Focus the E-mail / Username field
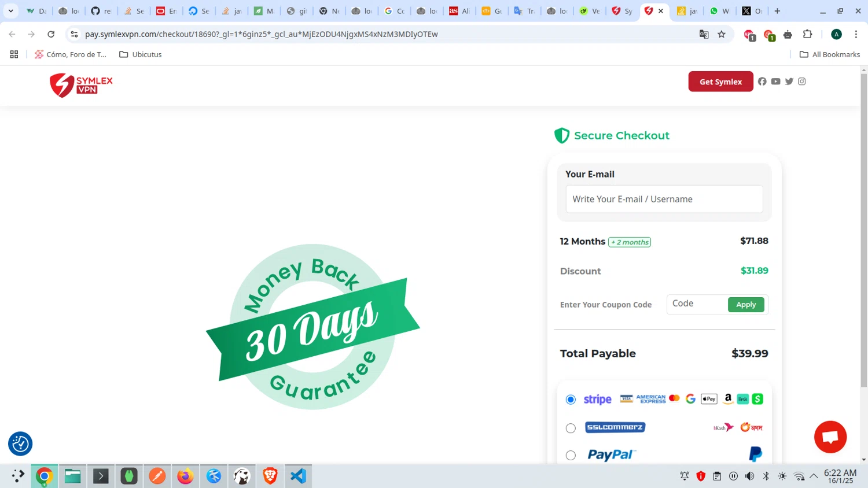868x488 pixels. 664,199
